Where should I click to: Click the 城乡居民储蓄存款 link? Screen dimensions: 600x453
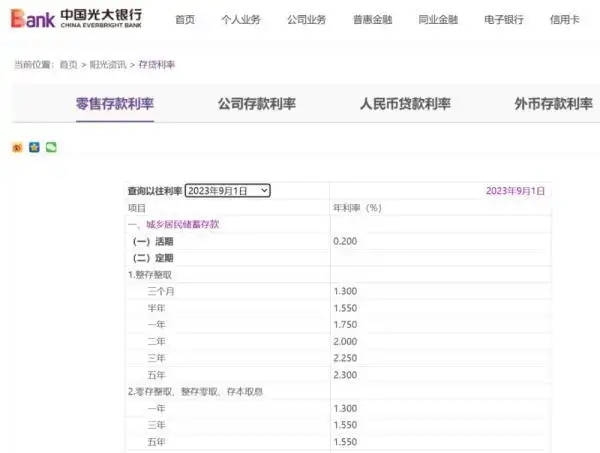(183, 224)
